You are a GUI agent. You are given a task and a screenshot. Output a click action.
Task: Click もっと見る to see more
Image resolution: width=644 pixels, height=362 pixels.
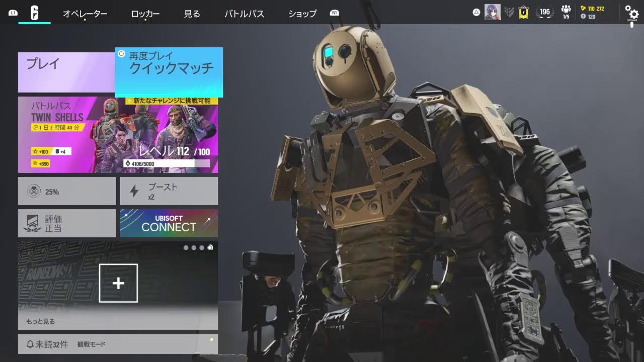(41, 321)
